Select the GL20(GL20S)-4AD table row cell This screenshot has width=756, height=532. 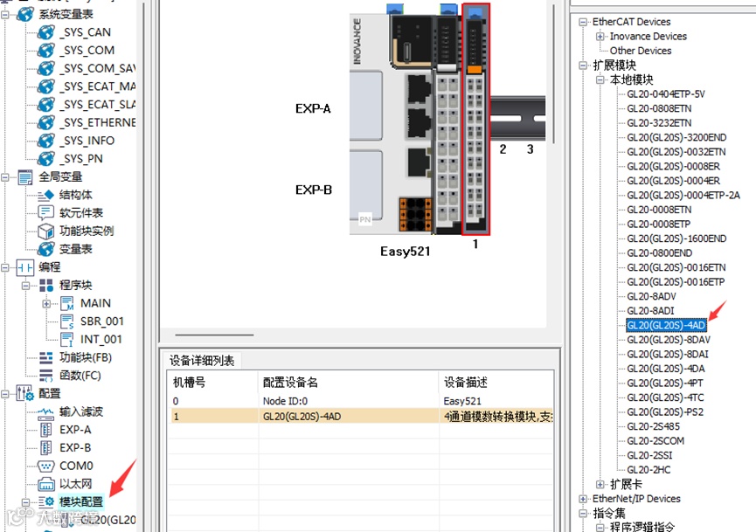coord(302,417)
